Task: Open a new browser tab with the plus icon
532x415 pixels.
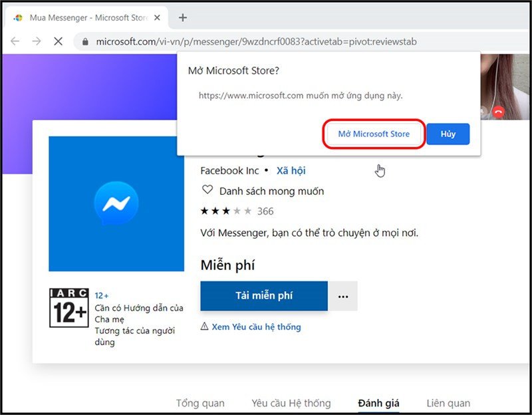Action: tap(183, 19)
